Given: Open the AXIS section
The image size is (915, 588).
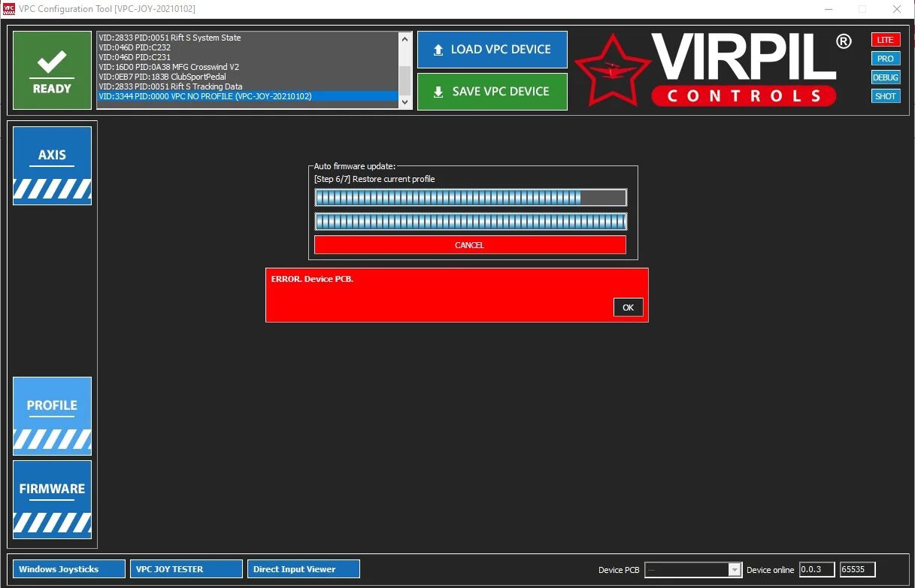Looking at the screenshot, I should [x=52, y=165].
